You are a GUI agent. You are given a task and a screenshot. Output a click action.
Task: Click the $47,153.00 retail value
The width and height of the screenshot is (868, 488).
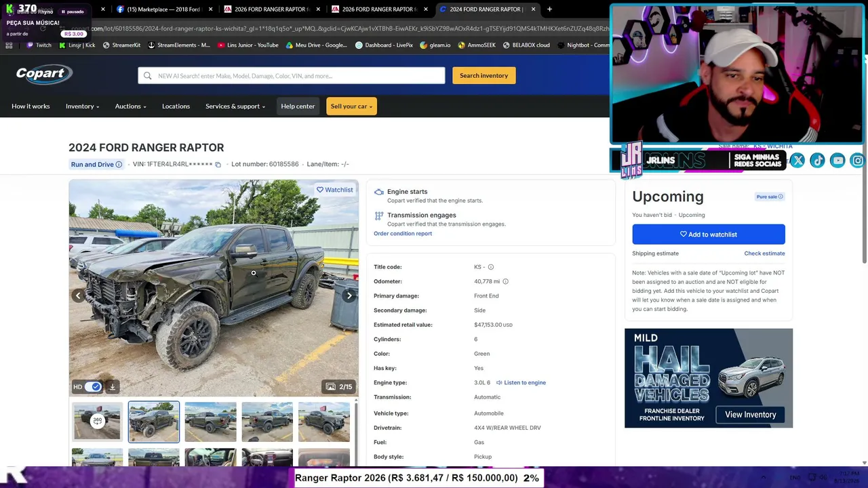493,325
